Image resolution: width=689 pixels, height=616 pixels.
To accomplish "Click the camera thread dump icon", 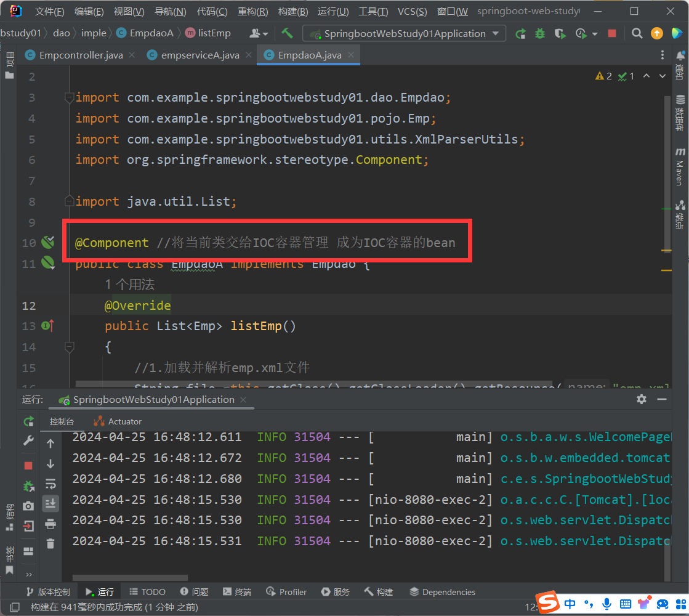I will [28, 506].
